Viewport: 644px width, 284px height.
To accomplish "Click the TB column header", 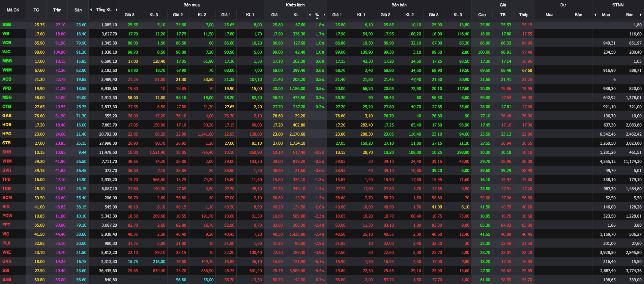I will (503, 15).
